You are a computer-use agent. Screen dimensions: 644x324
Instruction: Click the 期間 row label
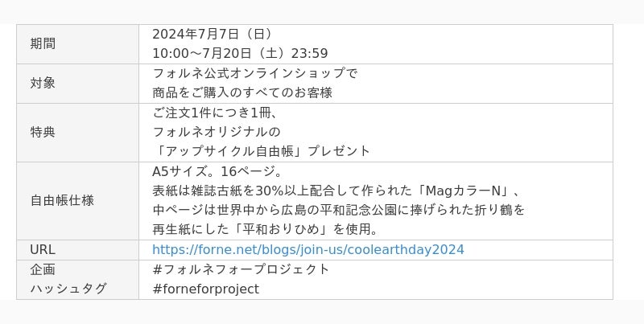pyautogui.click(x=43, y=43)
